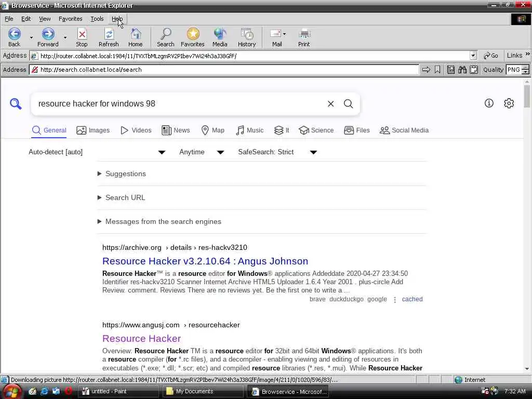Open the Favorites toolbar panel
The image size is (532, 399).
[x=192, y=37]
